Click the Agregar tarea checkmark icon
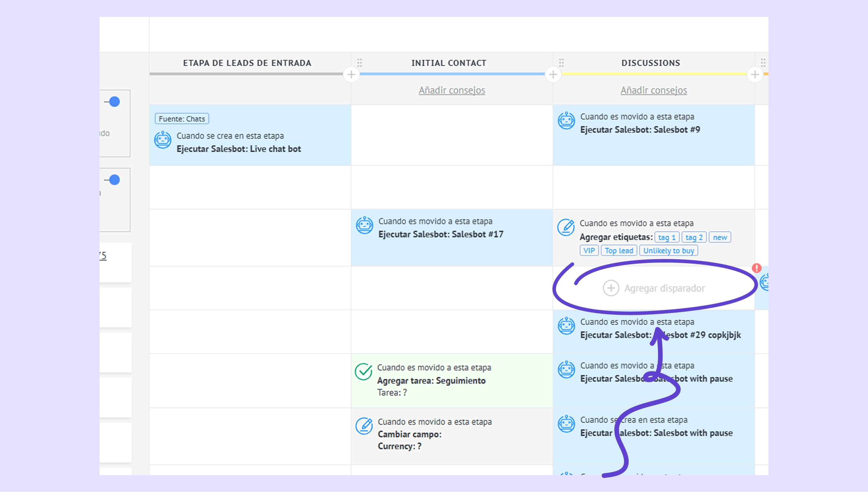868x492 pixels. tap(363, 372)
